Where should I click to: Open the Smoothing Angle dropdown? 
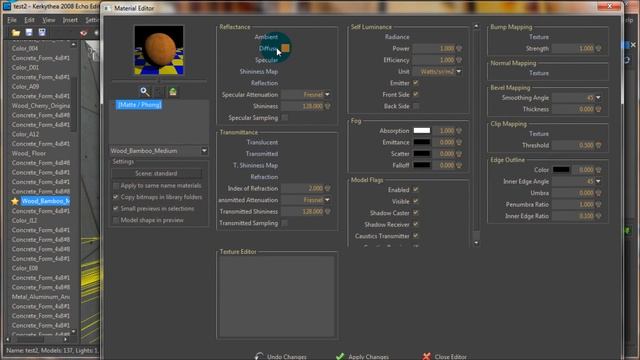click(598, 98)
